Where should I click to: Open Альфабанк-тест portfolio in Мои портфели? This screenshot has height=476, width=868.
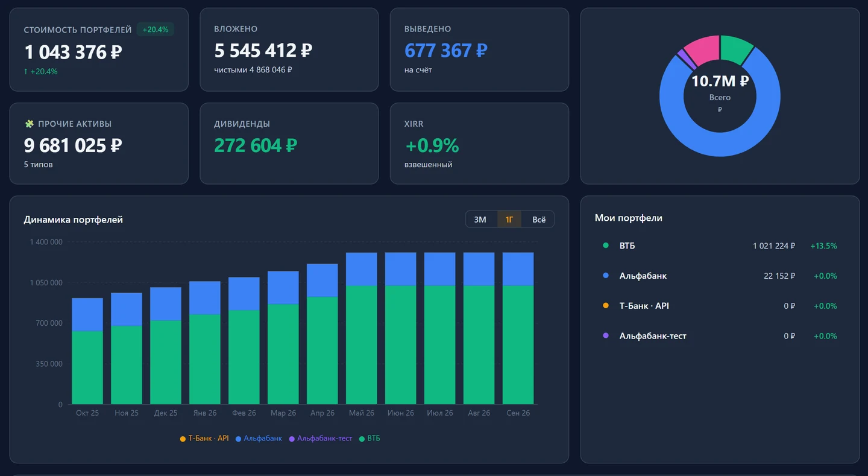(x=720, y=336)
